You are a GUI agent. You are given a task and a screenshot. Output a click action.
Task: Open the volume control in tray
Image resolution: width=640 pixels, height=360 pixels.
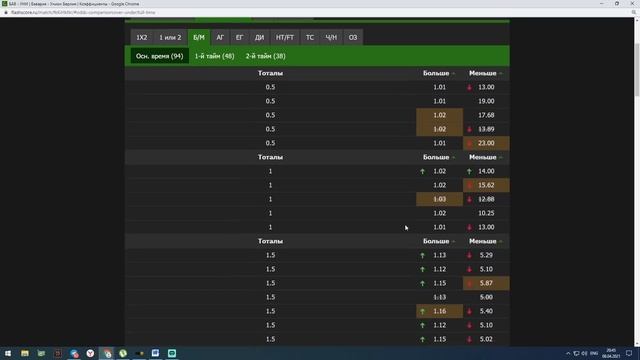tap(584, 353)
